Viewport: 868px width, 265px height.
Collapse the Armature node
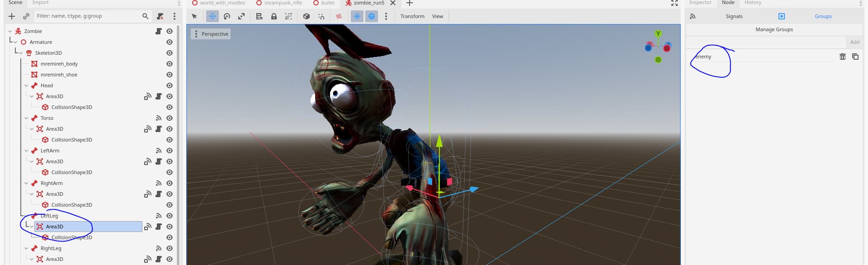click(x=15, y=42)
